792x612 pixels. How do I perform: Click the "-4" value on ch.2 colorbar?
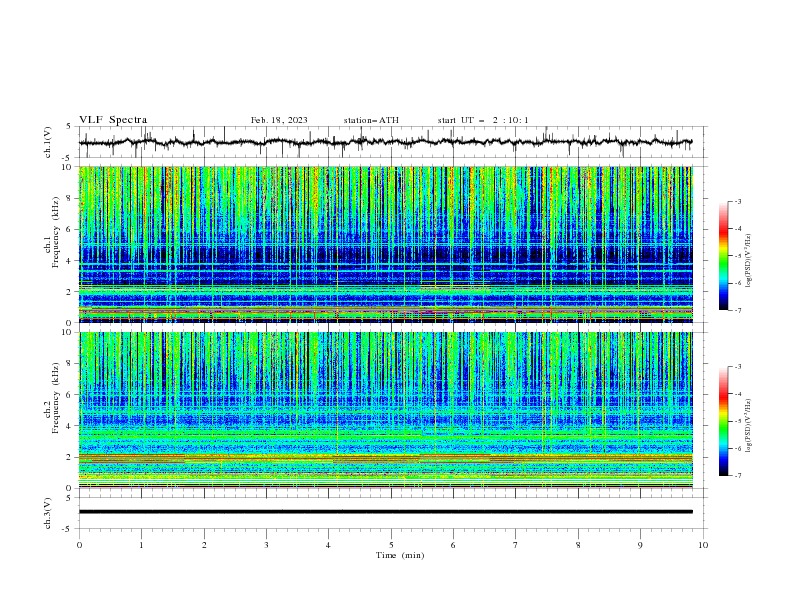[738, 394]
